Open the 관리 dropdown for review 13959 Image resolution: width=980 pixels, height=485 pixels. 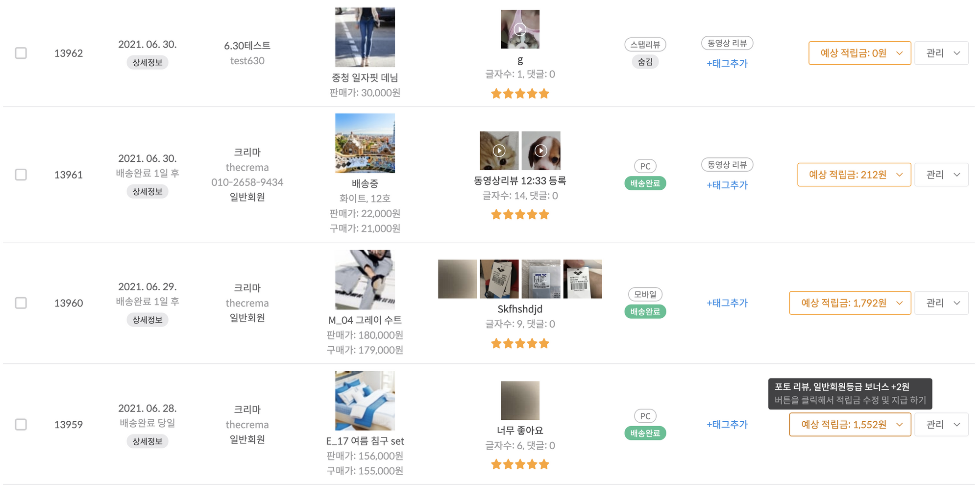(x=941, y=424)
